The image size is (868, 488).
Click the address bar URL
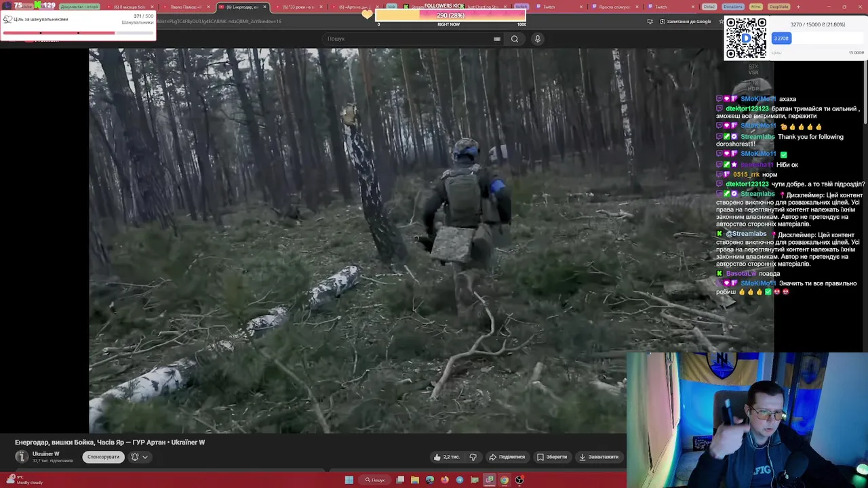tap(218, 21)
